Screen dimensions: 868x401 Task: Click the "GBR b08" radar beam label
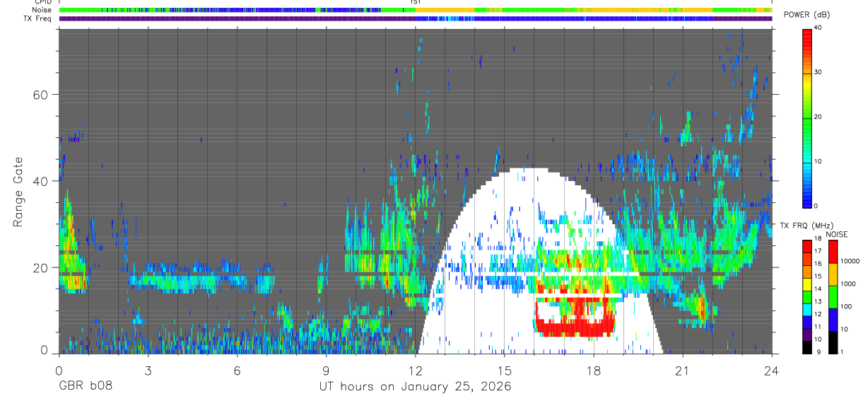click(x=85, y=387)
